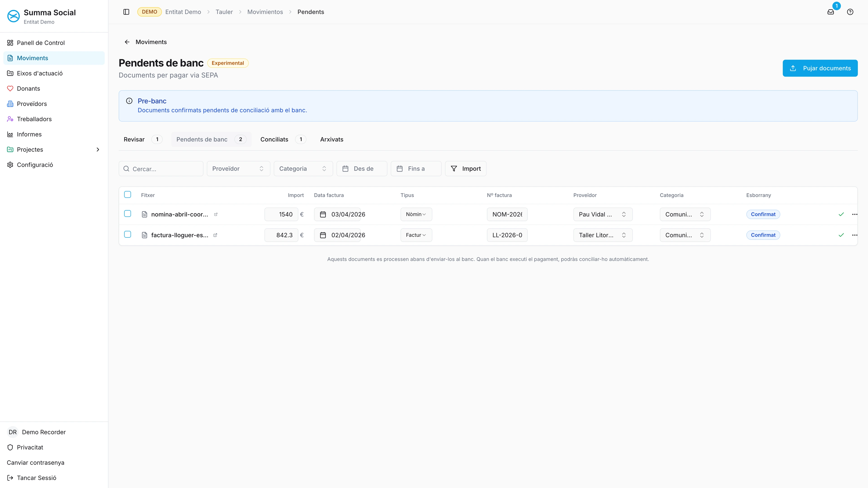Open three-dots menu on factura-lloguer row
Viewport: 868px width, 488px height.
pos(854,235)
